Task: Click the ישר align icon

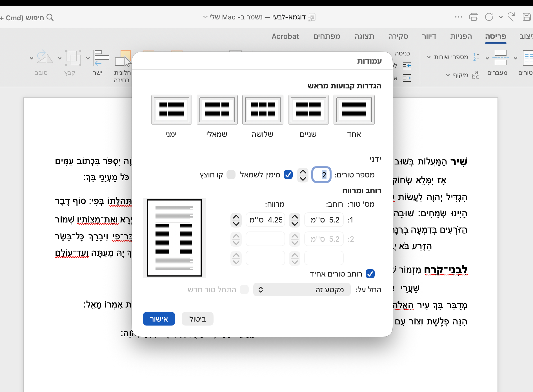Action: 101,58
